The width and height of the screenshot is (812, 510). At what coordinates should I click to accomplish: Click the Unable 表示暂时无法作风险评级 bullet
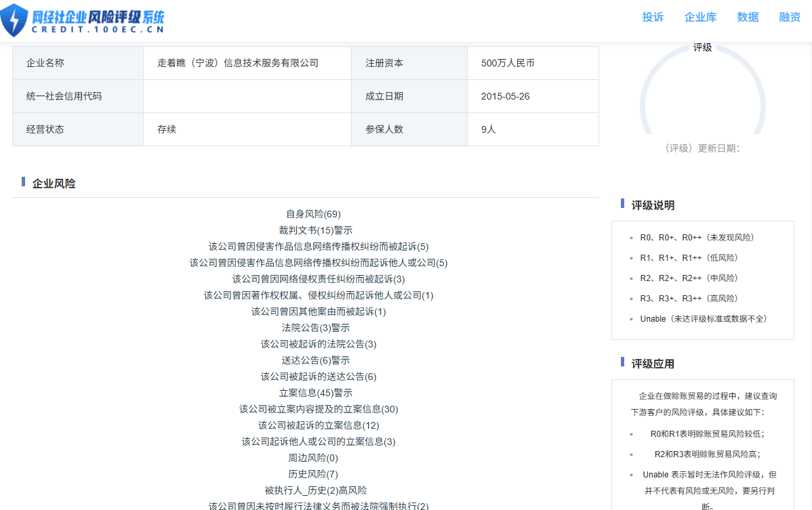[710, 490]
